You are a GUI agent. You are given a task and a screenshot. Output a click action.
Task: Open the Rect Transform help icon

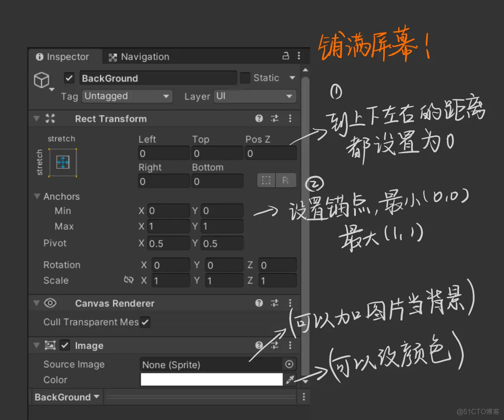click(x=259, y=119)
